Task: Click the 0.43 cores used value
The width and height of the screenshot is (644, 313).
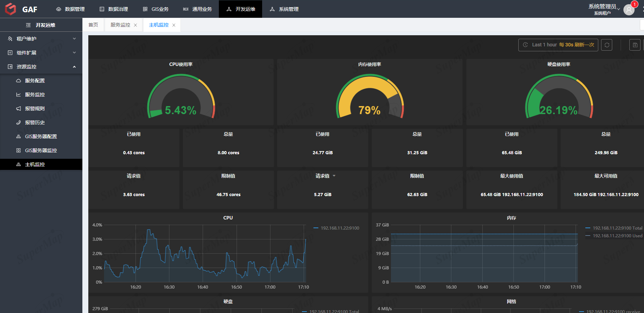Action: [x=134, y=152]
